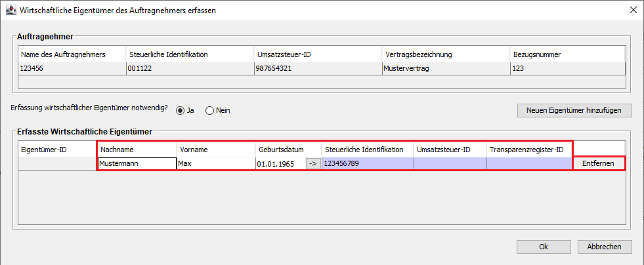The width and height of the screenshot is (644, 265).
Task: Click the application icon in title bar
Action: [x=10, y=10]
